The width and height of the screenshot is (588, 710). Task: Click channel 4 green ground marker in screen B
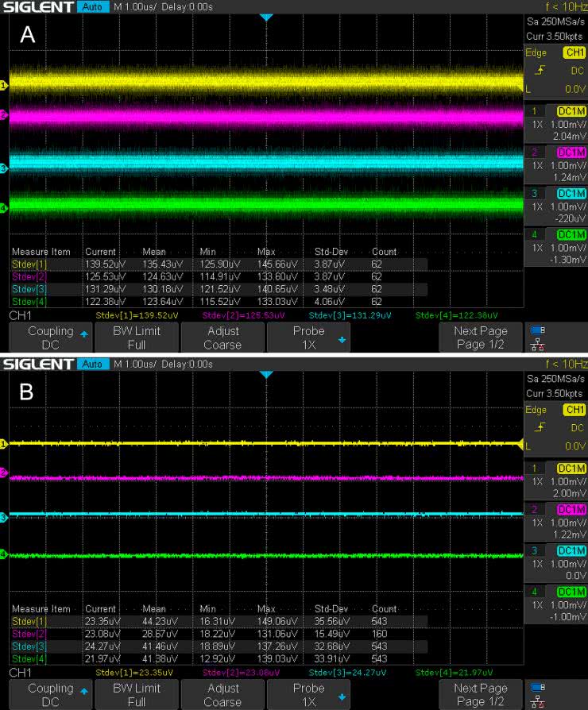click(3, 554)
